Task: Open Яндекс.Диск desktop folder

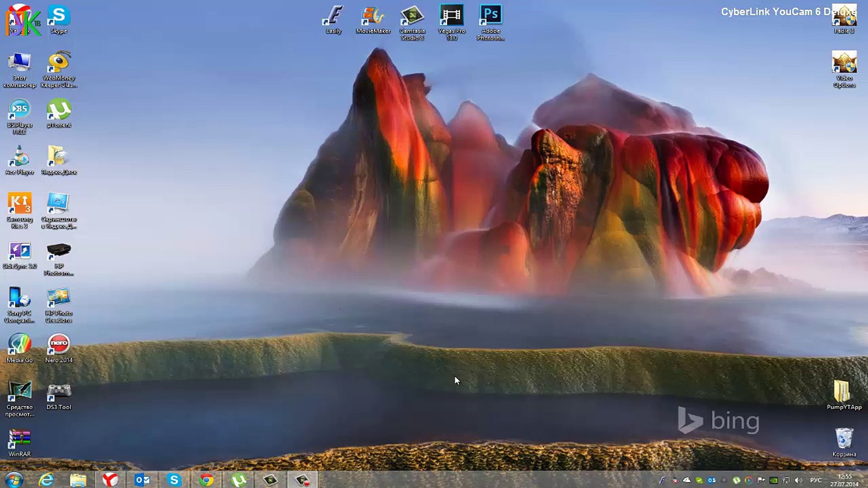Action: 59,160
